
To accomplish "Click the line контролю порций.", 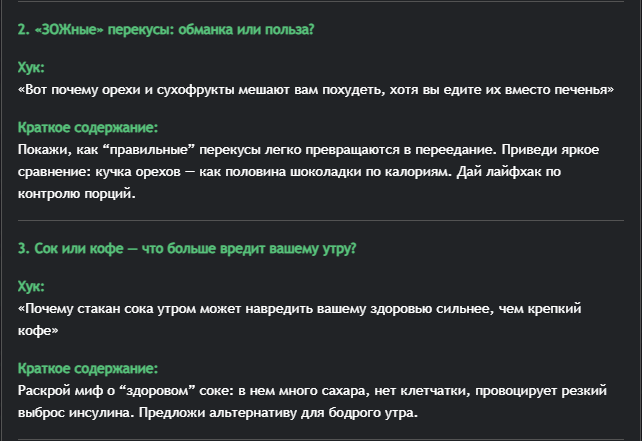I will (77, 193).
